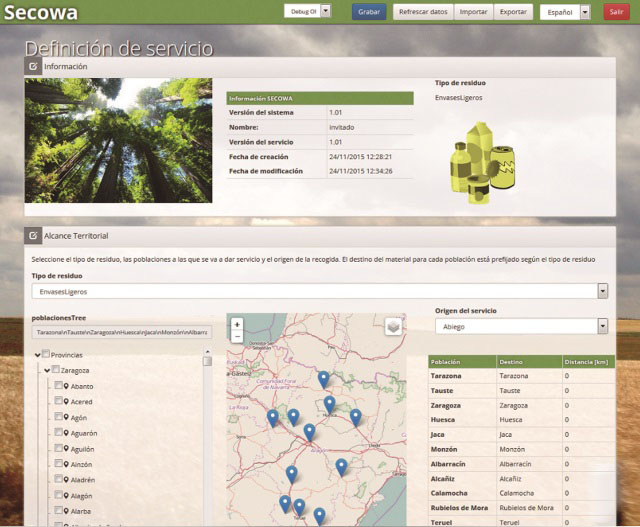Open the Tipo de residuo EnvasesLigeros dropdown

tap(603, 291)
